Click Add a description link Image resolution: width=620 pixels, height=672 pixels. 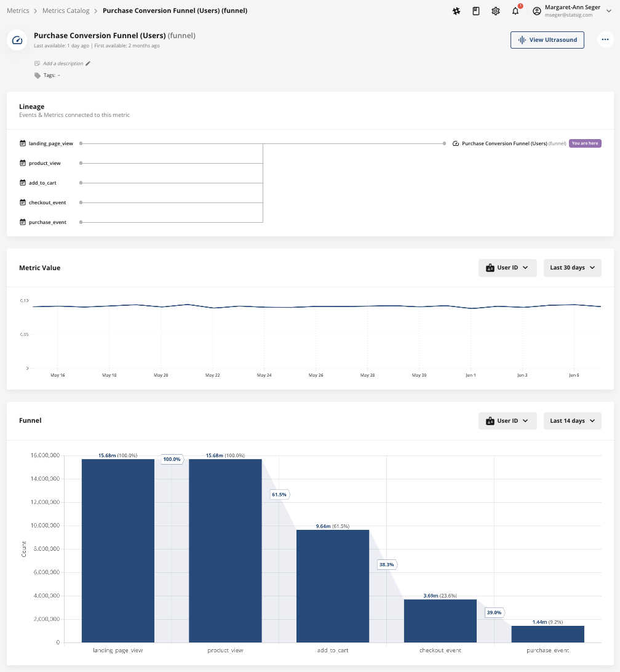[x=62, y=63]
